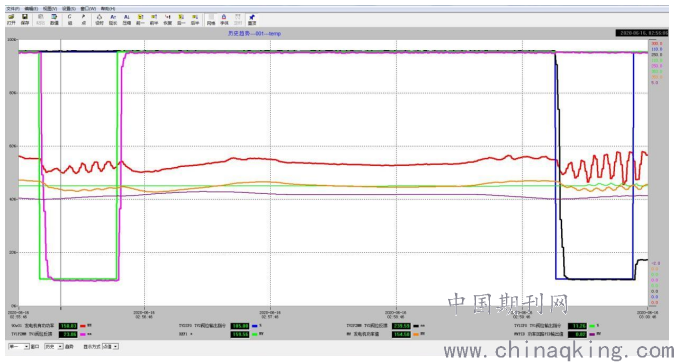
Task: Click the blue legend swatch beside 185.00
Action: pyautogui.click(x=254, y=326)
